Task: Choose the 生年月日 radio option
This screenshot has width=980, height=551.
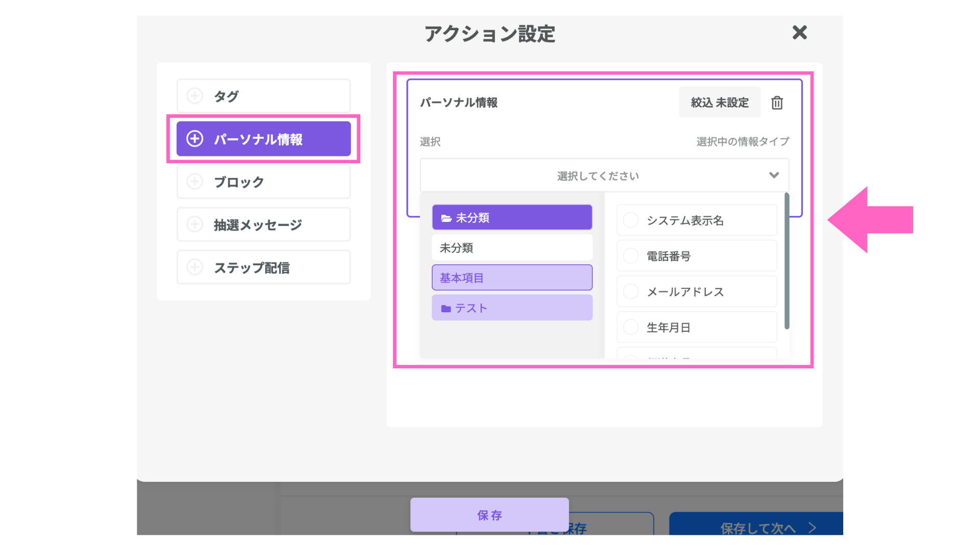Action: (x=631, y=328)
